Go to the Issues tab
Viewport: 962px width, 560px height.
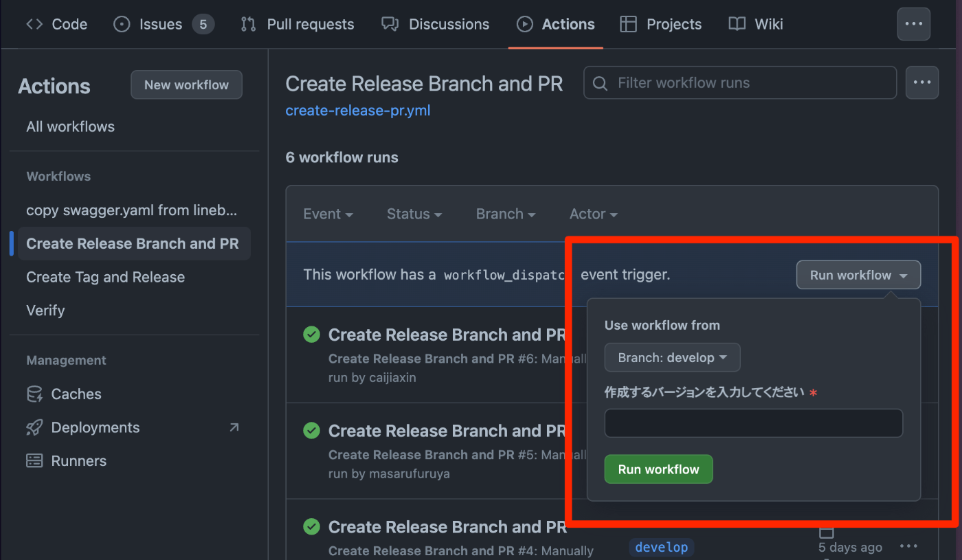click(164, 24)
